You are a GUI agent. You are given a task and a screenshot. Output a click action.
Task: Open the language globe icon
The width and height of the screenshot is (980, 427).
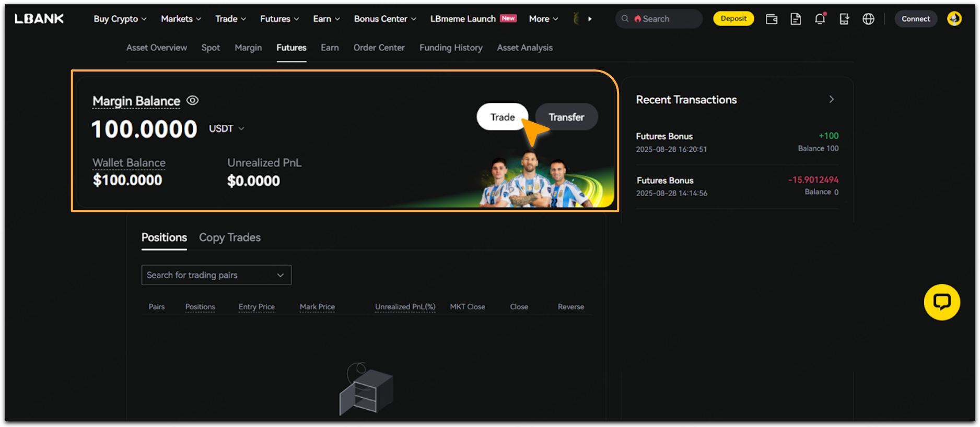point(868,19)
